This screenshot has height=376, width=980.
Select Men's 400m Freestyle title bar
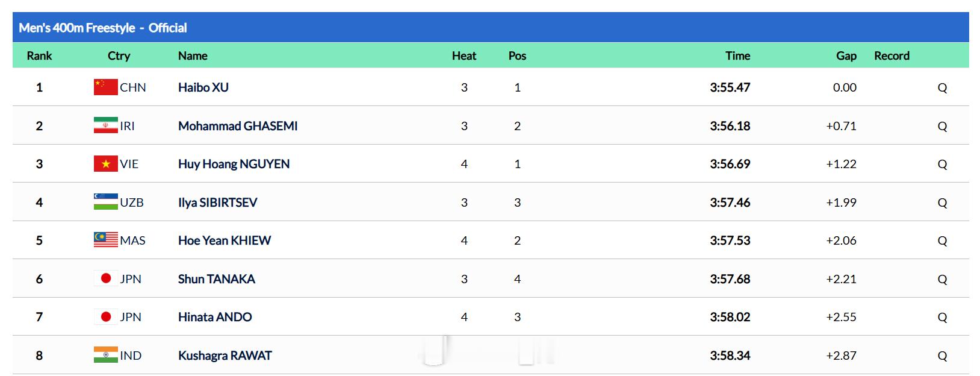(x=491, y=28)
